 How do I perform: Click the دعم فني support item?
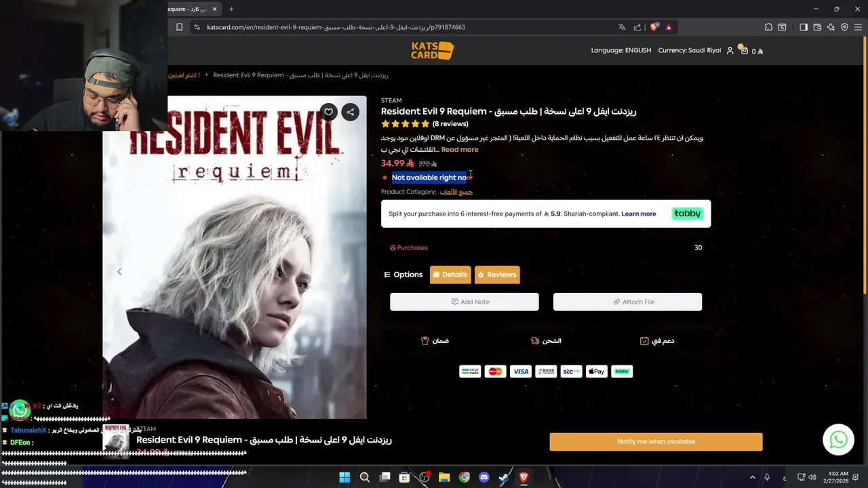657,341
